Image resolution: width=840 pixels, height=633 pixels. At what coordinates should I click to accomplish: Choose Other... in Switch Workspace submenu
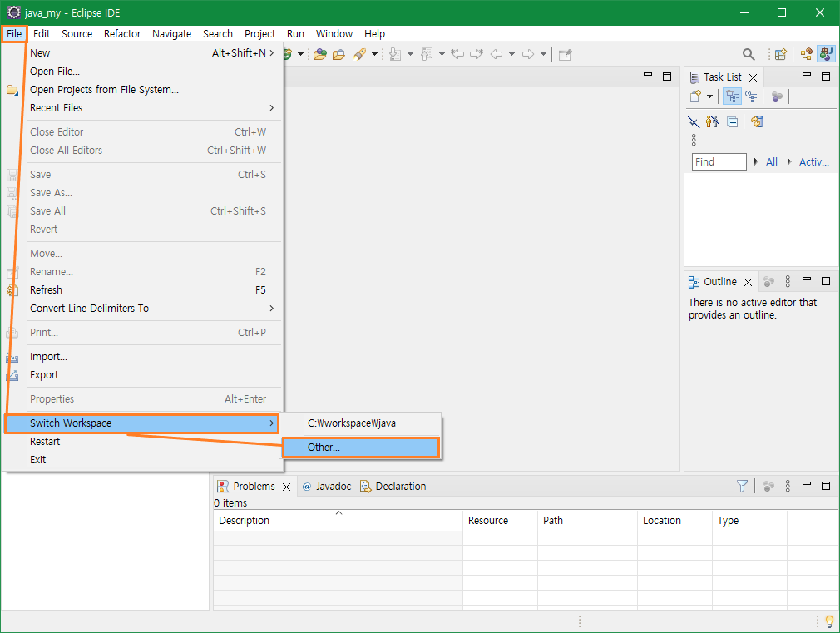[x=361, y=447]
